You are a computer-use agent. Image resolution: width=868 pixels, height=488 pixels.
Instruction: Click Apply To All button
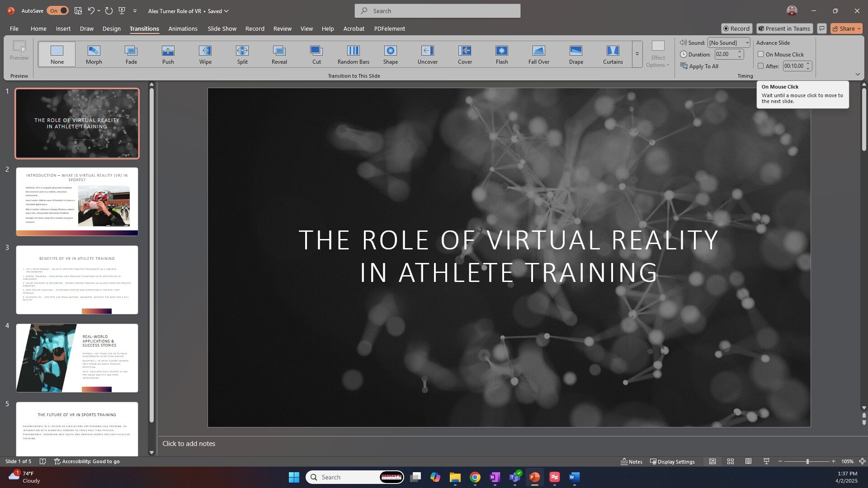[699, 66]
